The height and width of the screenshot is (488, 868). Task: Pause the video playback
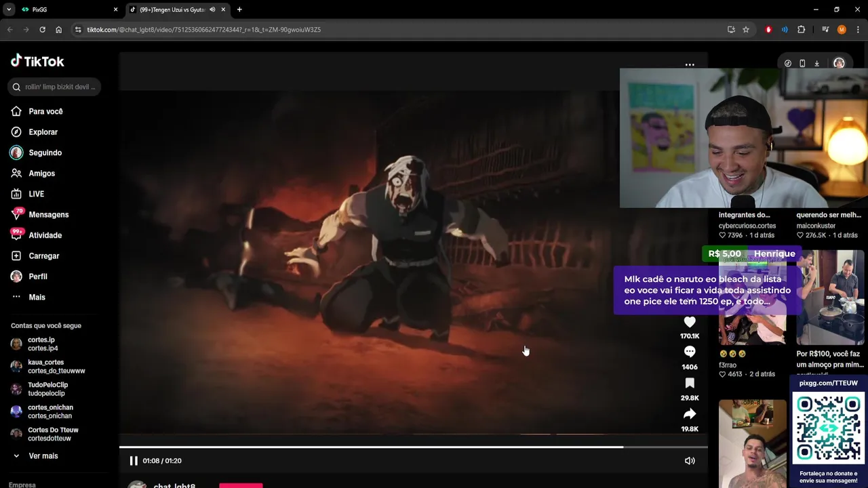(x=134, y=461)
